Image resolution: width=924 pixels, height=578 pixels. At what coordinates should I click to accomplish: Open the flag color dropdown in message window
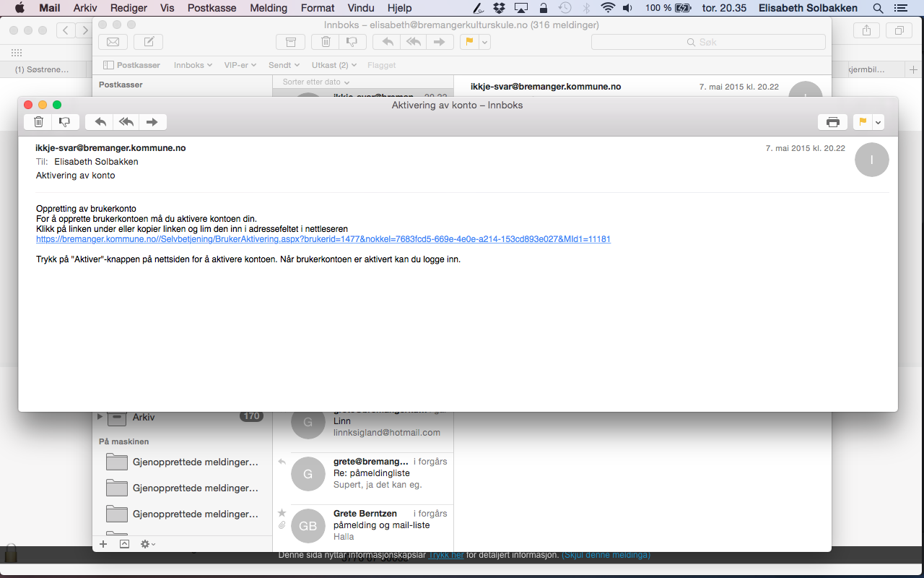coord(878,122)
